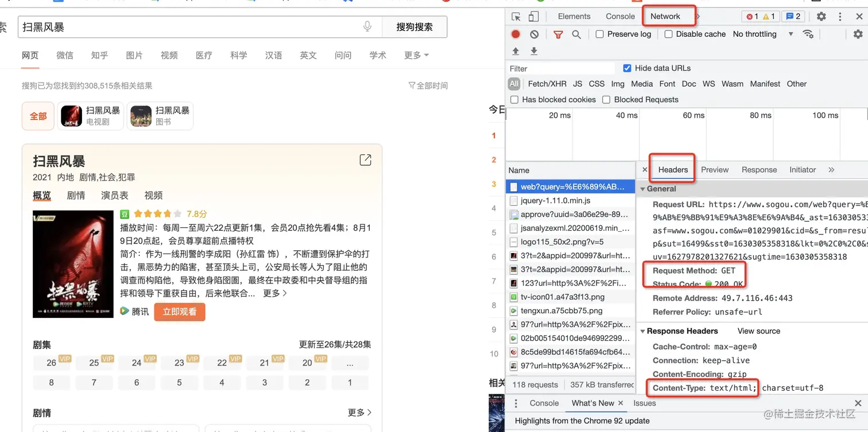Check Blocked Requests
The width and height of the screenshot is (868, 432).
point(606,100)
